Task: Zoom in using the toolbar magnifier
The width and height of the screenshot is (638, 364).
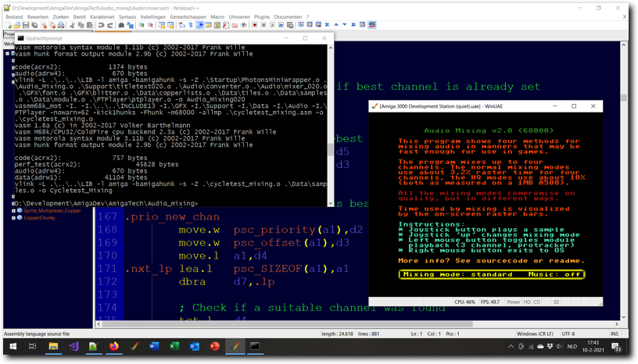Action: 142,25
